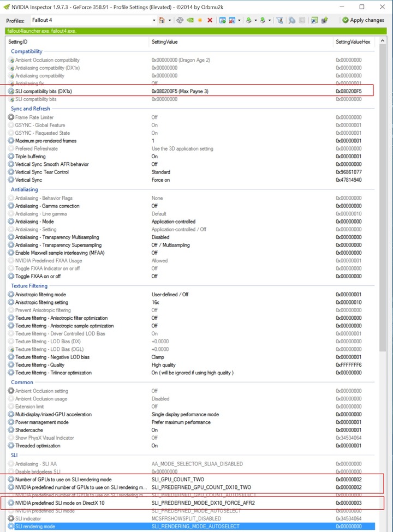The width and height of the screenshot is (393, 532).
Task: Click the '16x' Anisotropic filtering setting value
Action: [x=155, y=302]
